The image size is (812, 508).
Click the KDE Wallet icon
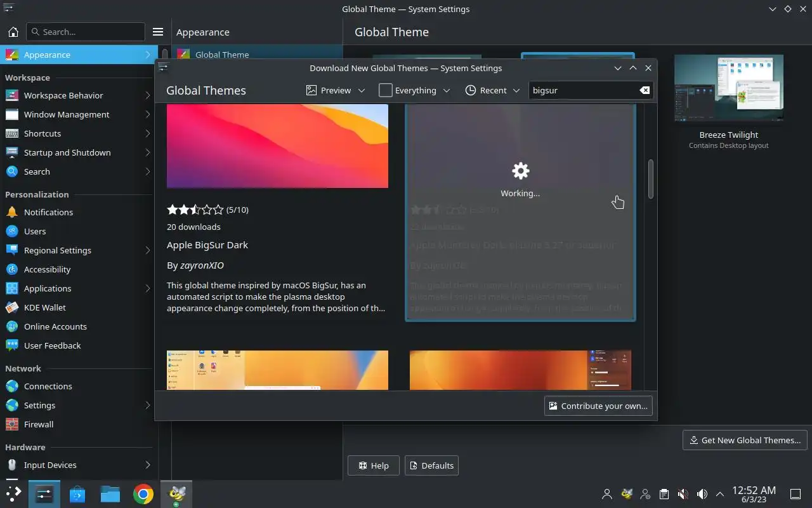[12, 307]
